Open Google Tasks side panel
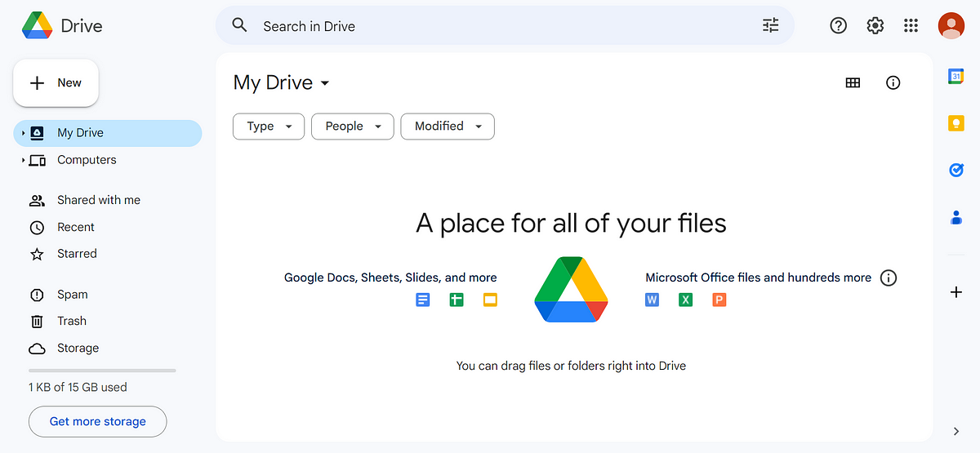This screenshot has width=980, height=453. coord(956,171)
